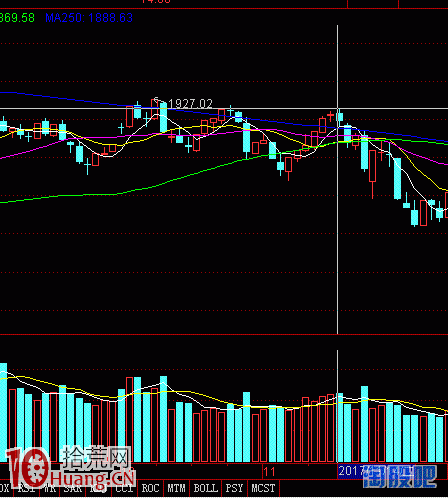The image size is (448, 498).
Task: Switch to the RSI indicator tab
Action: click(x=26, y=488)
